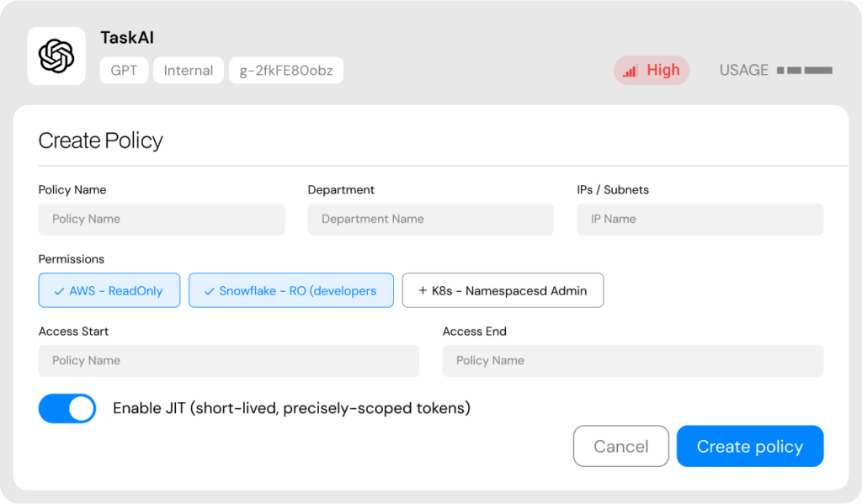
Task: Click the Enable JIT short-lived tokens label
Action: pyautogui.click(x=291, y=409)
